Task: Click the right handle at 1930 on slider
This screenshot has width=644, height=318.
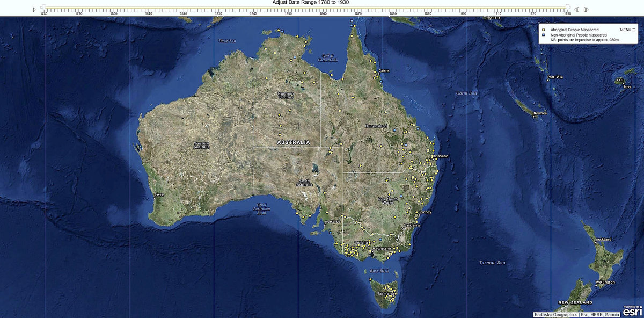Action: coord(567,8)
